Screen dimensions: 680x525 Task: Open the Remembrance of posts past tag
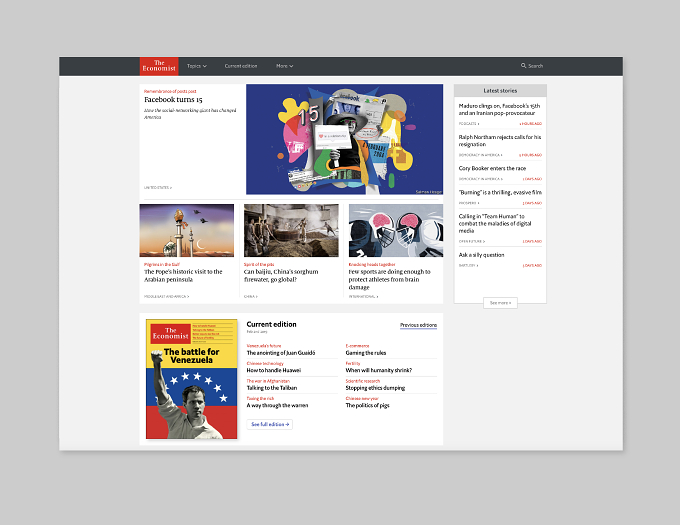pos(170,91)
